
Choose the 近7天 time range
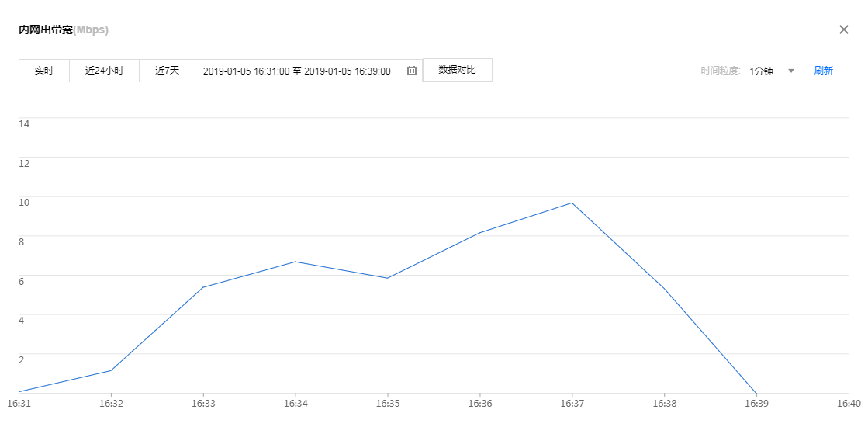(x=167, y=71)
